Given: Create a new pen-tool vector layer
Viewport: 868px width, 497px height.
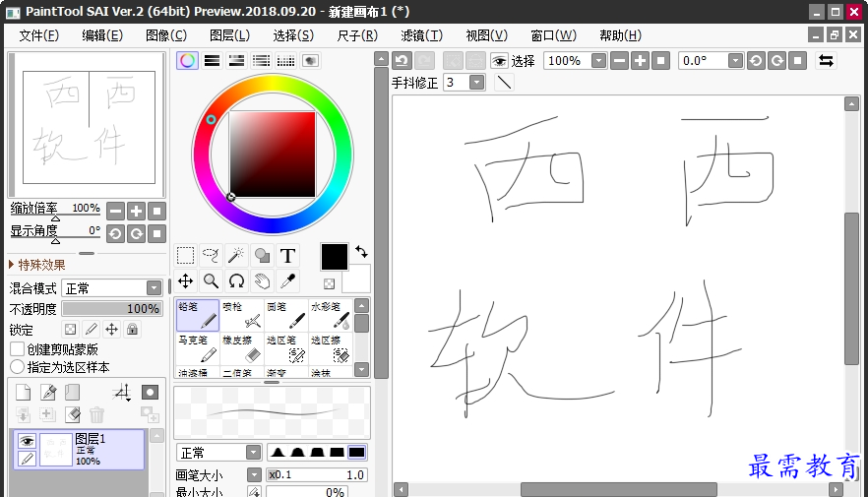Looking at the screenshot, I should (x=48, y=393).
